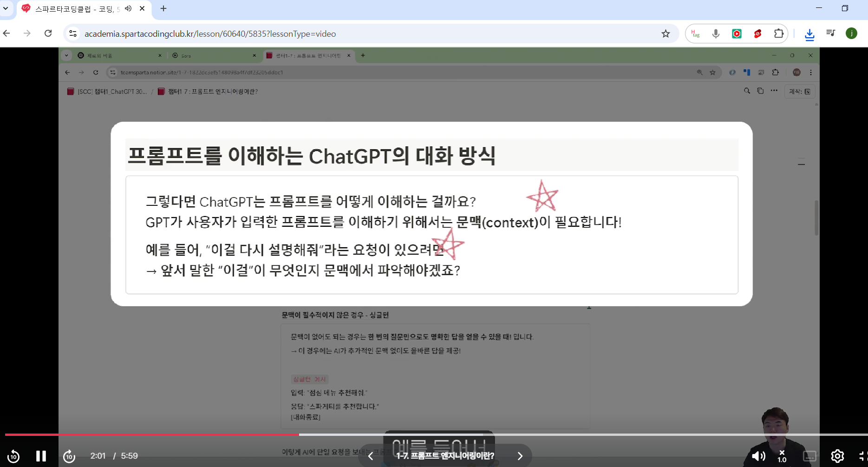
Task: Click the 2:01 current time display
Action: 98,456
